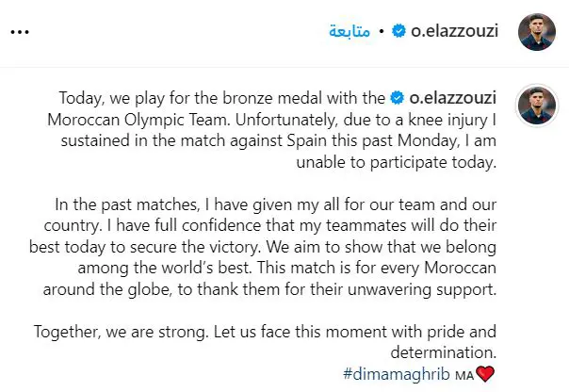Click the متابعة follow link
This screenshot has height=392, width=569.
[350, 31]
